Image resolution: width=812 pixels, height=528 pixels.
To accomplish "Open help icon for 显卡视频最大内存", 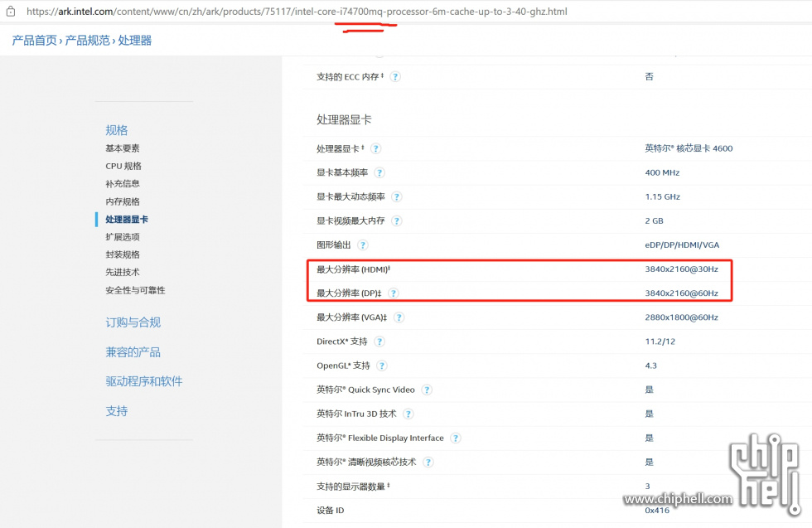I will click(397, 220).
